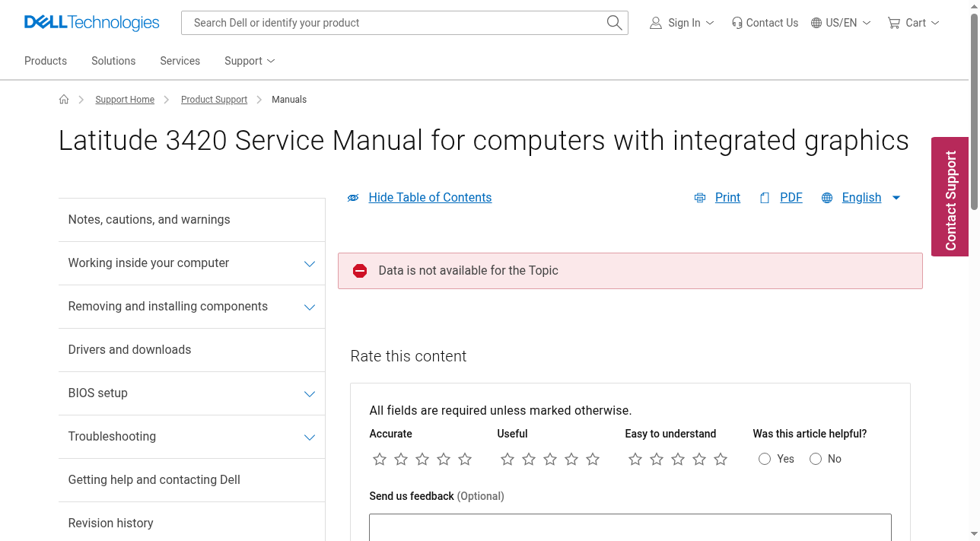Rate Useful five stars

point(593,459)
